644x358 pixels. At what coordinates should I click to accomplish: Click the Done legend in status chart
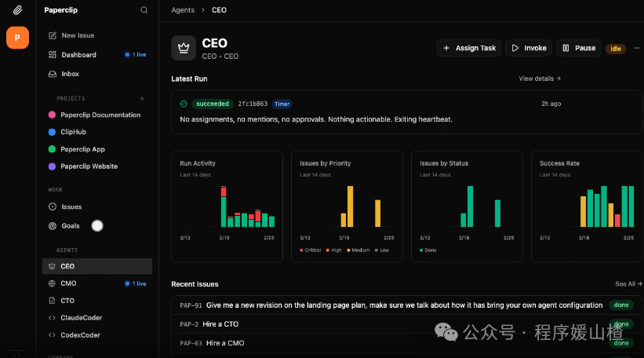click(x=428, y=250)
